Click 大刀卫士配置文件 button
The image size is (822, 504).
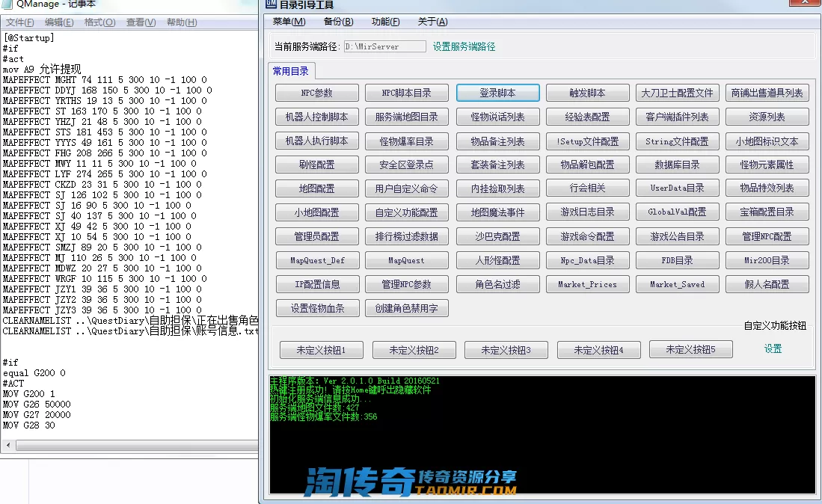click(x=678, y=93)
